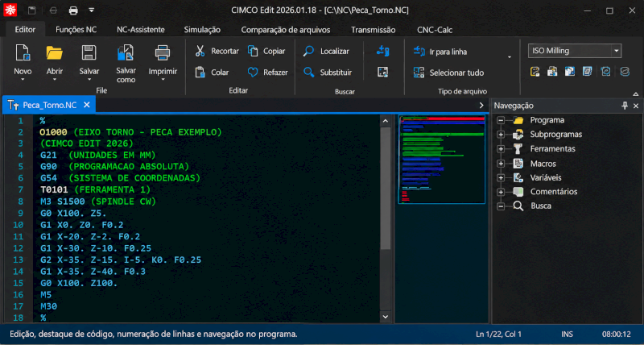Click code line 'G2 X-35. Z-15. I-5. K0. F0.25'
Viewport: 644px width, 345px height.
121,260
